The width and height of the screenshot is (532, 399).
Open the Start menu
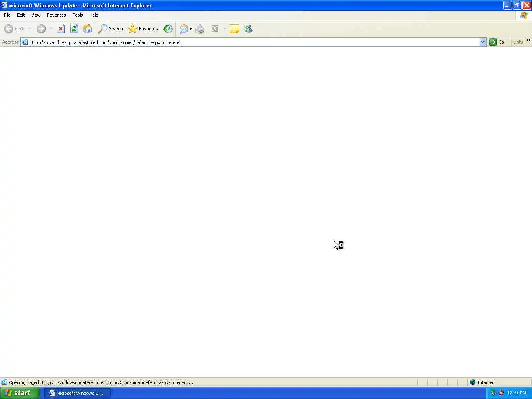tap(20, 393)
